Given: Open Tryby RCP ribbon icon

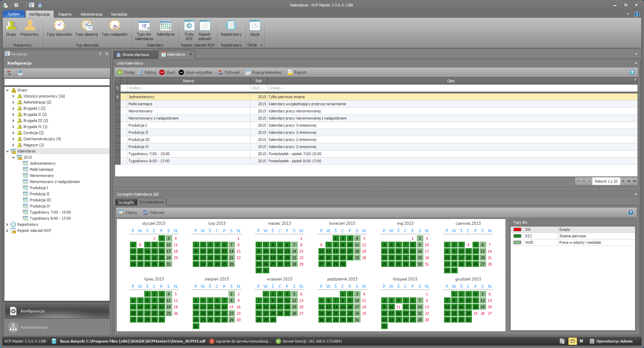Looking at the screenshot, I should pos(189,30).
